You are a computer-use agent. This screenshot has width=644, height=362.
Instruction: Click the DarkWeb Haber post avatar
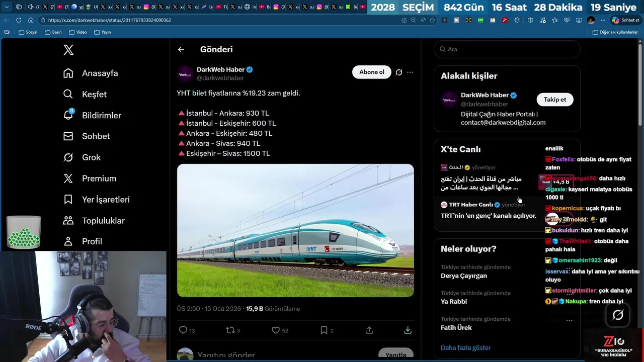point(185,74)
